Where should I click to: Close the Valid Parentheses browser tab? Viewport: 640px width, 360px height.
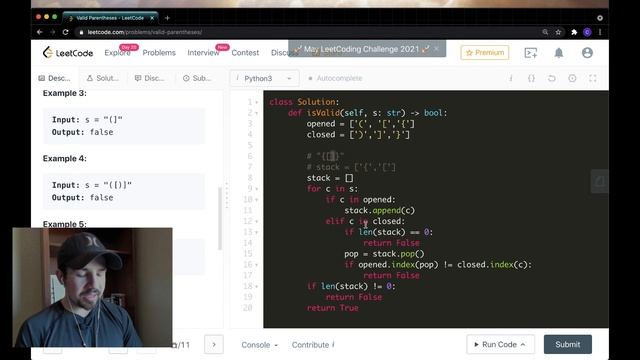[152, 18]
